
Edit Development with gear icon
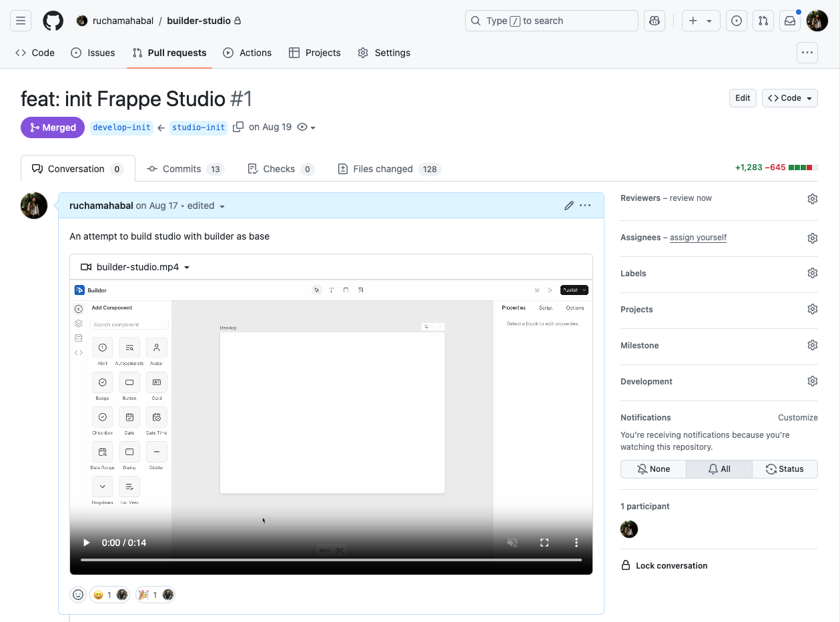[x=812, y=381]
